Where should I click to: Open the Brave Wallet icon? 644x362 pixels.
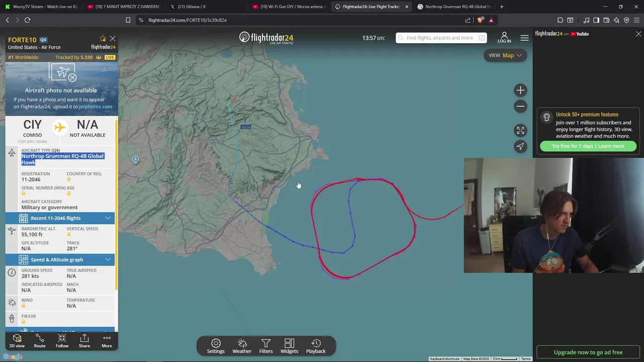606,20
